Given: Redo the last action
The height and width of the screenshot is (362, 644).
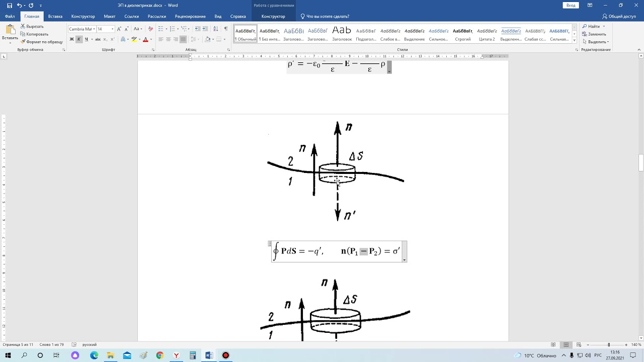Looking at the screenshot, I should click(x=31, y=5).
